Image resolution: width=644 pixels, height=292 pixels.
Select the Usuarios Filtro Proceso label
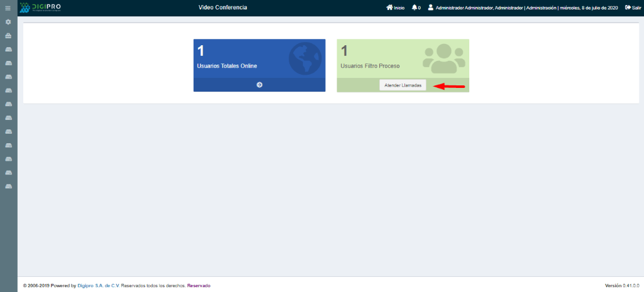pyautogui.click(x=370, y=65)
